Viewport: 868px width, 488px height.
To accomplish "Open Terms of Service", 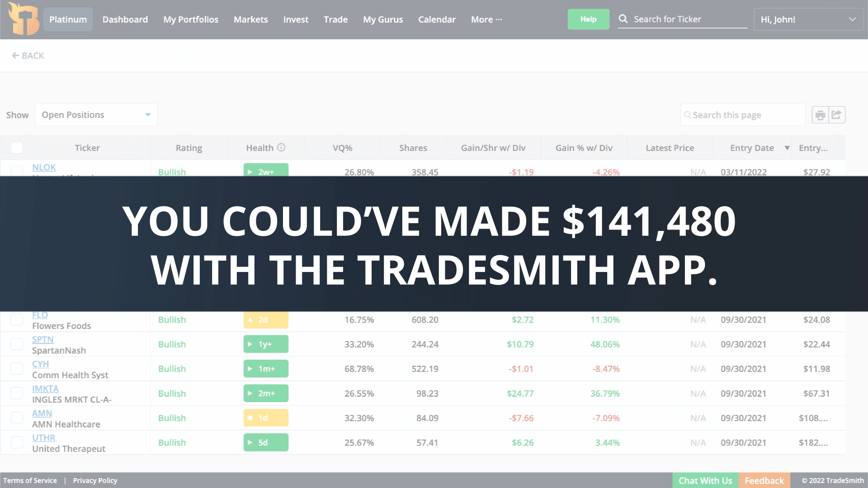I will pos(30,480).
